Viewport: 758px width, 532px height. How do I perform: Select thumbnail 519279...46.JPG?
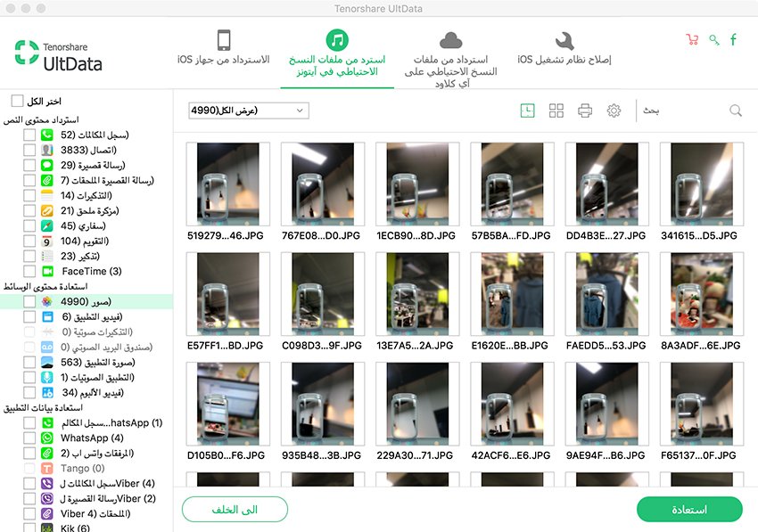click(x=227, y=184)
